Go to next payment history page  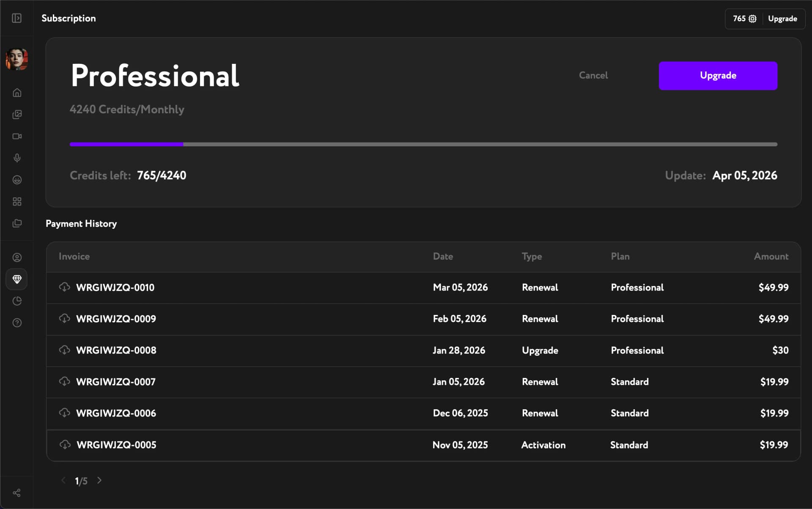point(99,480)
